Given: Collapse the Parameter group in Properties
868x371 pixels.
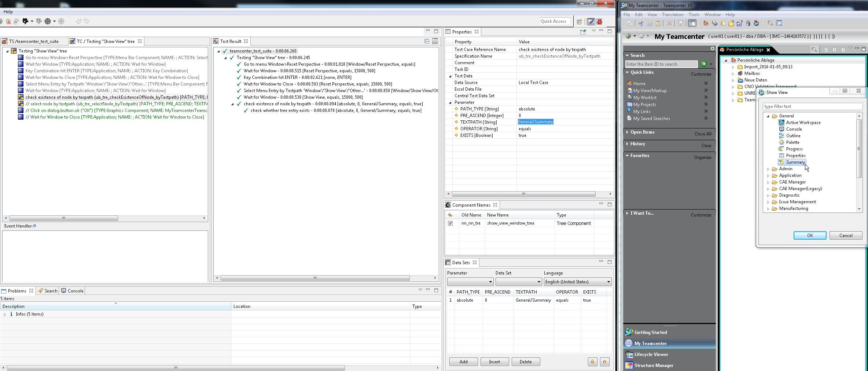Looking at the screenshot, I should pyautogui.click(x=450, y=103).
